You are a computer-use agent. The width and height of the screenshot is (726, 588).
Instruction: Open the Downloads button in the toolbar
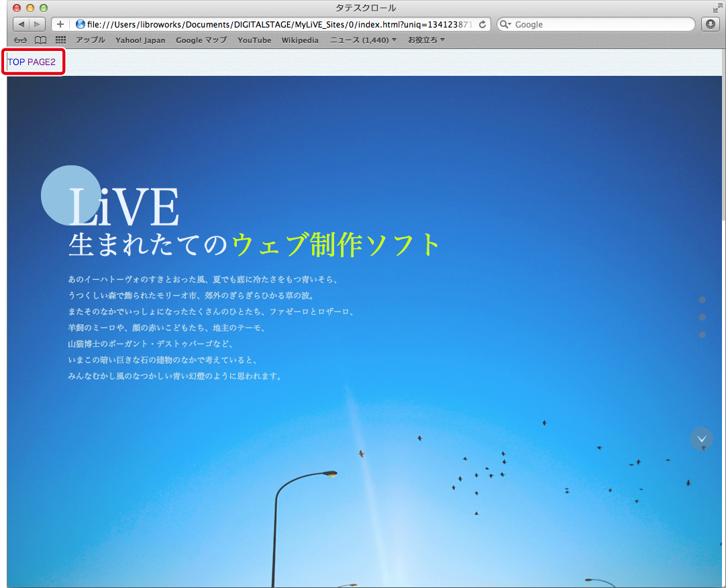click(711, 24)
